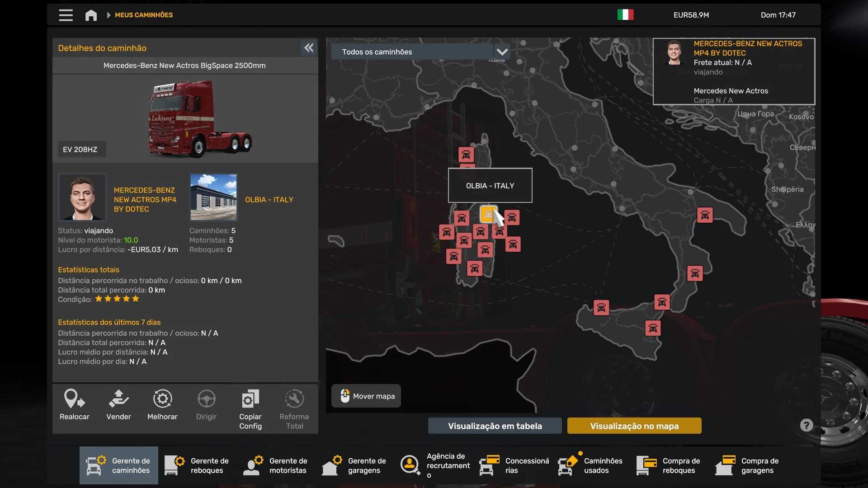Click the Mercedes-Benz New Actros BigSpace title

pos(184,66)
